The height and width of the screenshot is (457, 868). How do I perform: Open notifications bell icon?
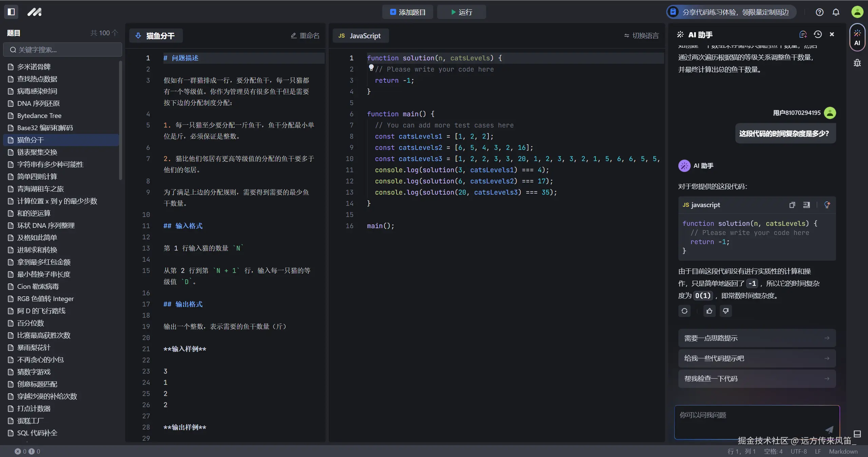836,12
